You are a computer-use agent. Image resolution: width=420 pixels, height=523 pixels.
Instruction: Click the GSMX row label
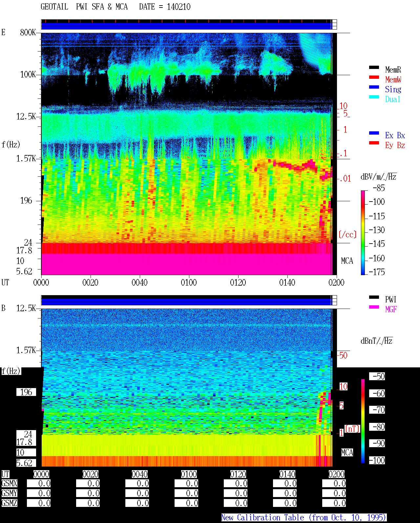tap(9, 483)
